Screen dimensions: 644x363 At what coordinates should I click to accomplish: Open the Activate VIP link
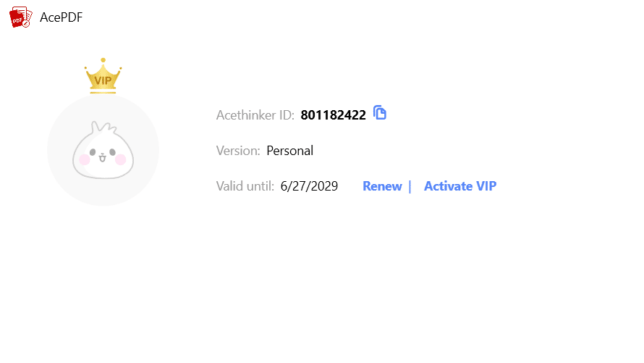[x=460, y=186]
